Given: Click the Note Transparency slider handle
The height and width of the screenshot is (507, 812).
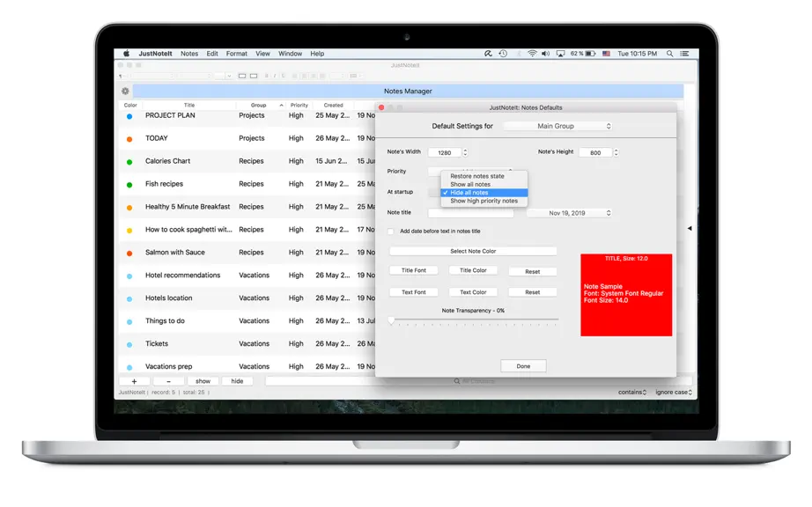Looking at the screenshot, I should tap(392, 320).
